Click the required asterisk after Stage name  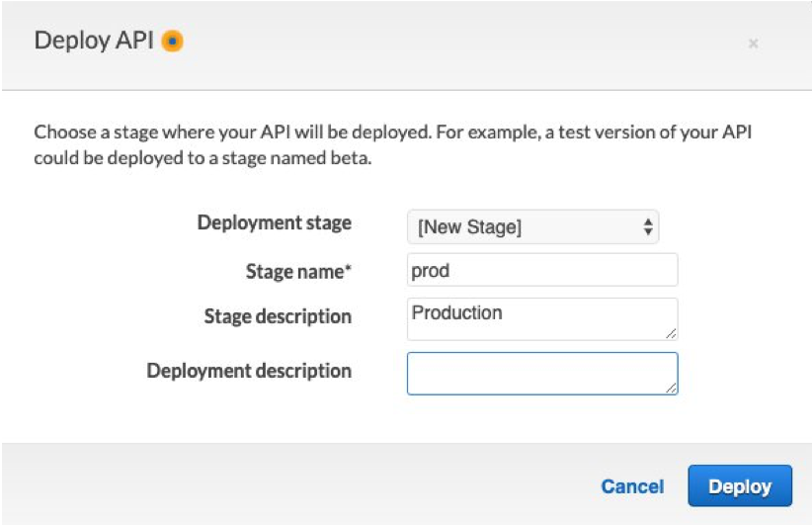tap(348, 269)
